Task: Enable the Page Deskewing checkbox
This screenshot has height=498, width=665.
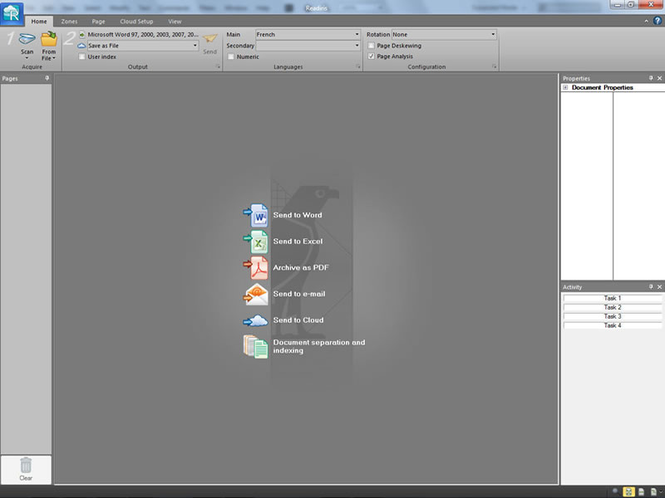Action: pos(371,45)
